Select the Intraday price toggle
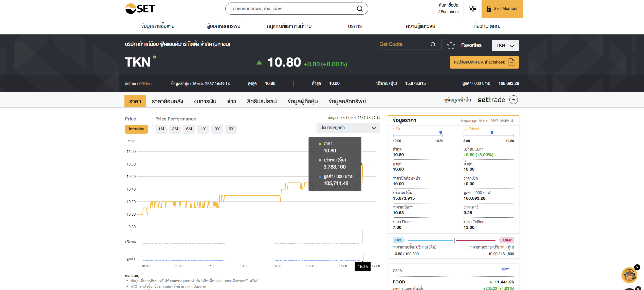This screenshot has width=644, height=290. click(x=136, y=129)
